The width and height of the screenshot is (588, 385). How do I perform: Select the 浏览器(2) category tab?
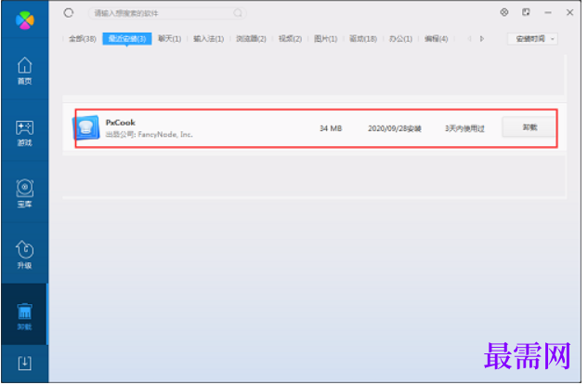pyautogui.click(x=251, y=39)
